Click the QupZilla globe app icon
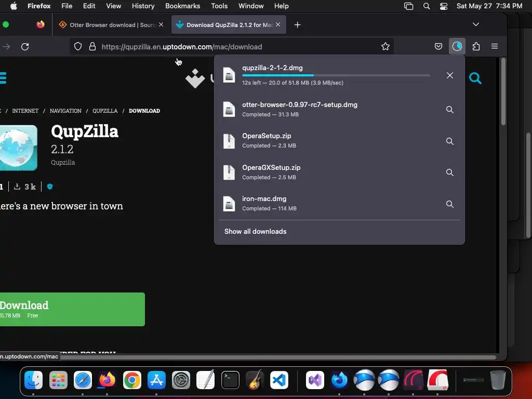This screenshot has height=399, width=532. 18,148
